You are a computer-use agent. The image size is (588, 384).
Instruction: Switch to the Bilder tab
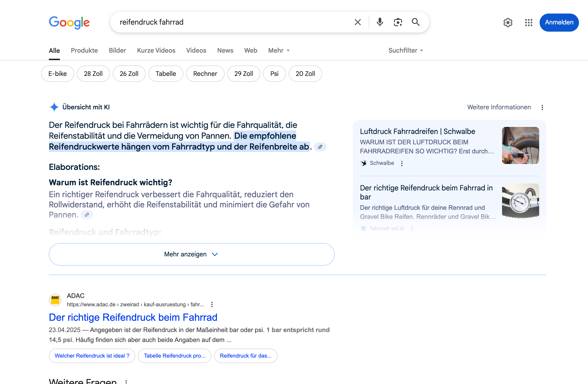tap(117, 50)
